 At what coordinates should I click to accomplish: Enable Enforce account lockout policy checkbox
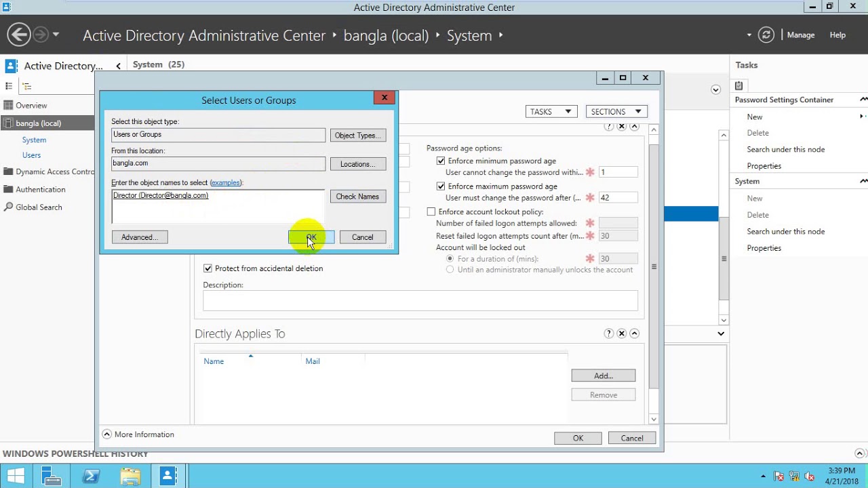(431, 211)
